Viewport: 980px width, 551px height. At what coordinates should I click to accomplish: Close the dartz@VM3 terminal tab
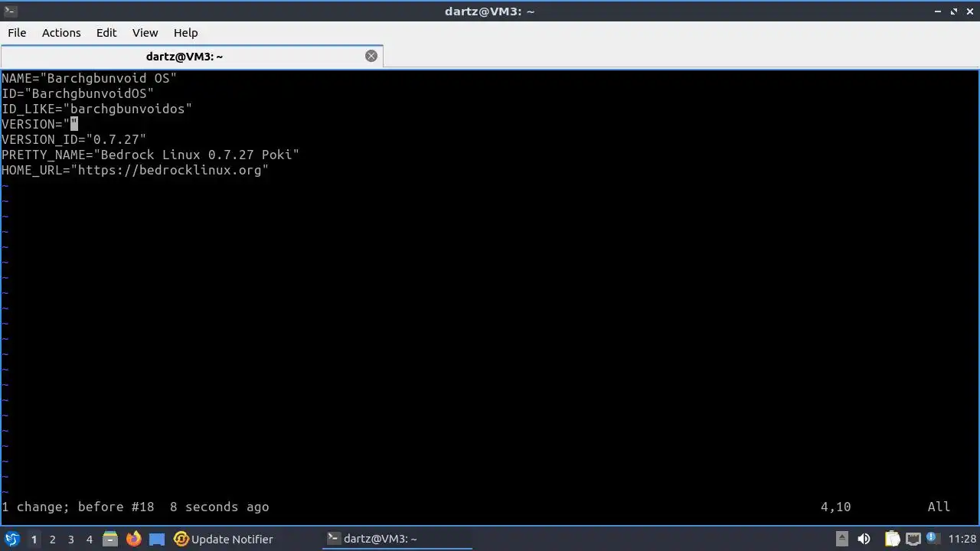(x=371, y=56)
